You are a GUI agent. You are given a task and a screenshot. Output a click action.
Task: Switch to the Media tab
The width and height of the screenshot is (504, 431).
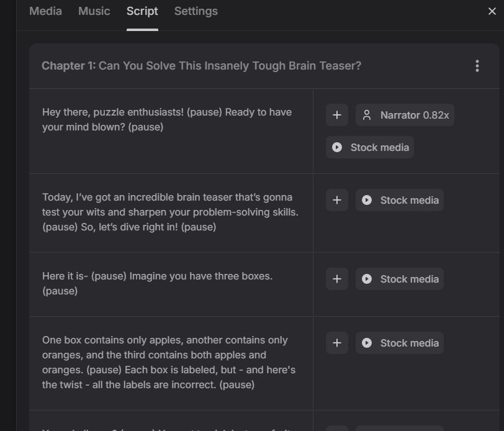tap(45, 11)
